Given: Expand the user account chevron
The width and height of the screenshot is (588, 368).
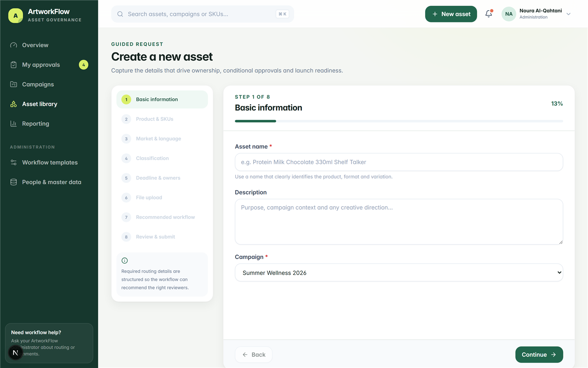Looking at the screenshot, I should pyautogui.click(x=568, y=14).
